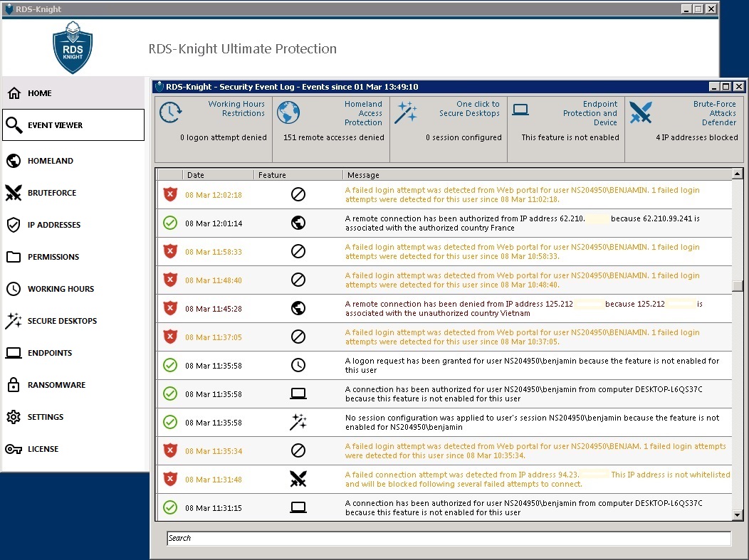Select the failed connection attempt from 94.23 message
The image size is (749, 560).
[538, 480]
